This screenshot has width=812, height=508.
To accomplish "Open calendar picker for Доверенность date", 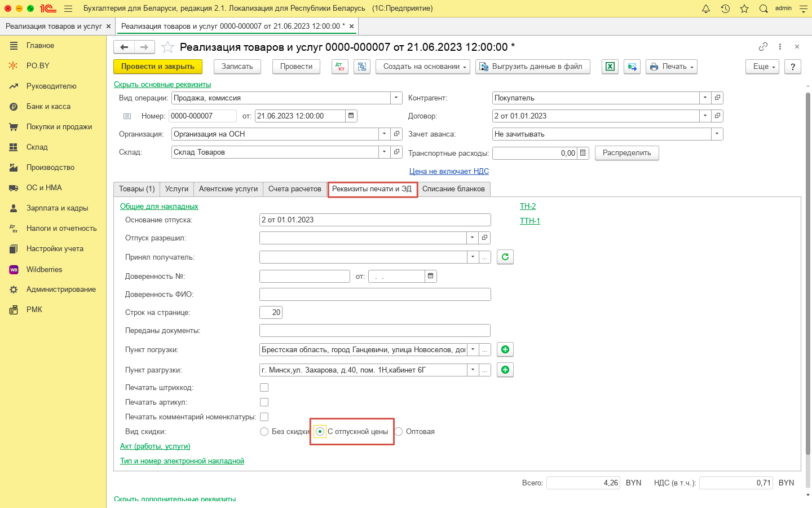I will (x=431, y=276).
